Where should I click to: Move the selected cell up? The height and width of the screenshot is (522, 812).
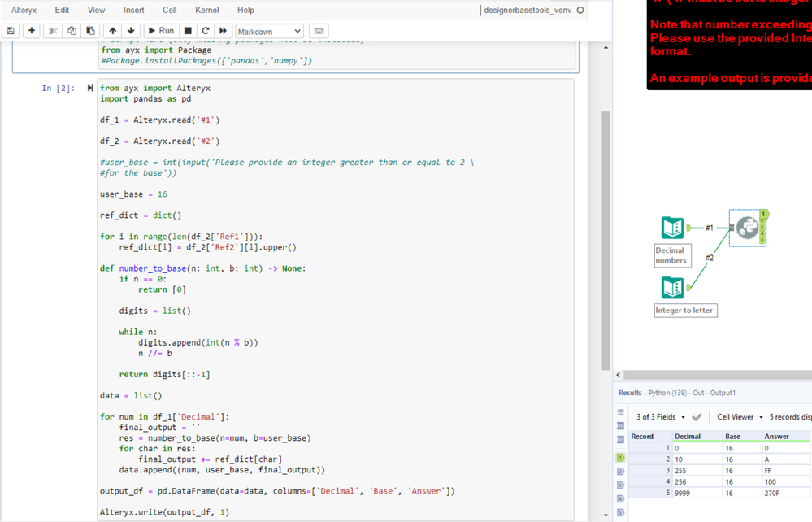[112, 30]
